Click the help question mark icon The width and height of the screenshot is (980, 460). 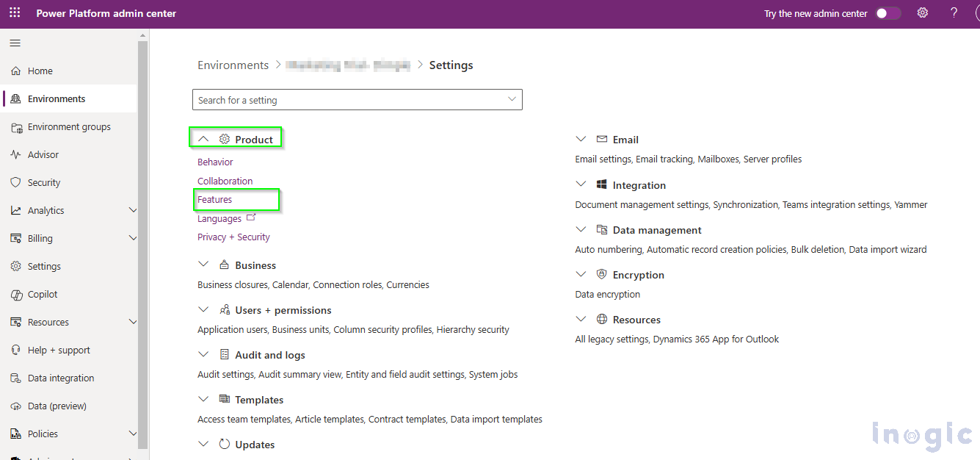[x=954, y=13]
